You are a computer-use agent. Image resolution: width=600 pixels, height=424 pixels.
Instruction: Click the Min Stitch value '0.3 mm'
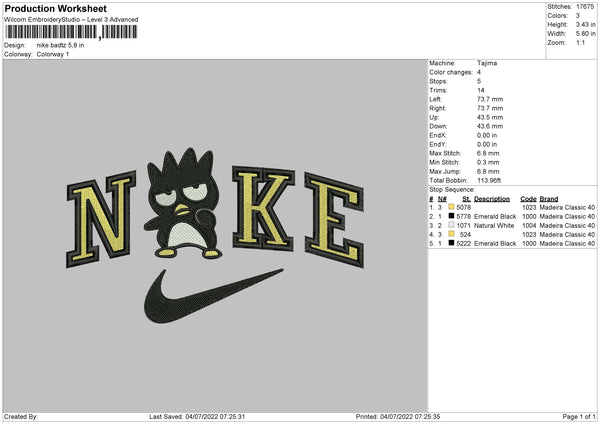pos(488,162)
